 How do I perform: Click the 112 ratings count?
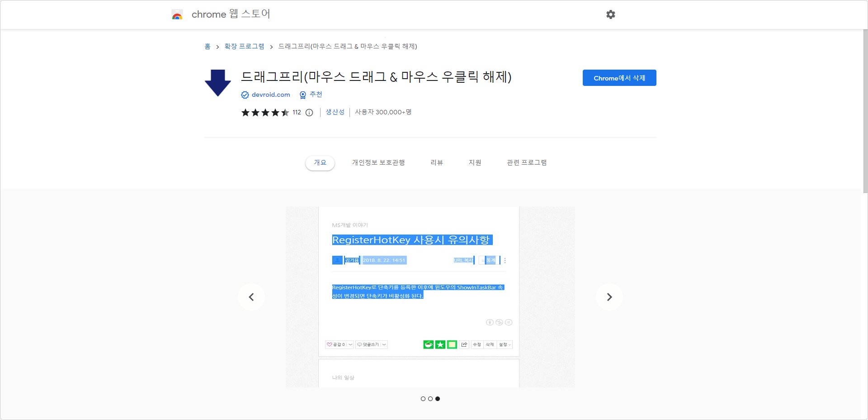pos(297,113)
